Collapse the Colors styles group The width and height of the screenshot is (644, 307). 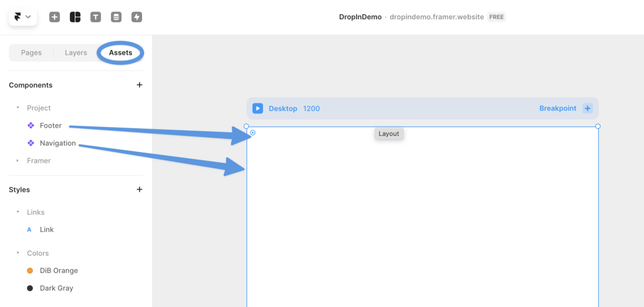coord(18,253)
